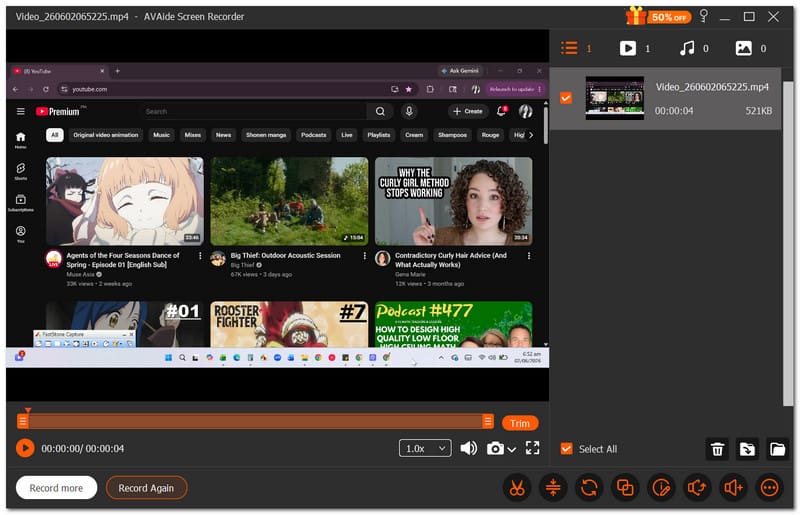Open the scissors Advanced Trimmer tool
The image size is (800, 515).
click(517, 487)
